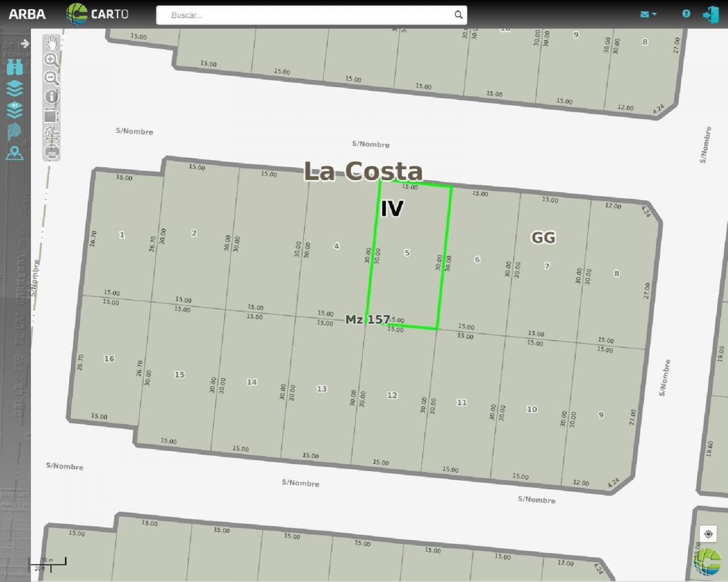
Task: Click in the Buscar search field
Action: [303, 15]
